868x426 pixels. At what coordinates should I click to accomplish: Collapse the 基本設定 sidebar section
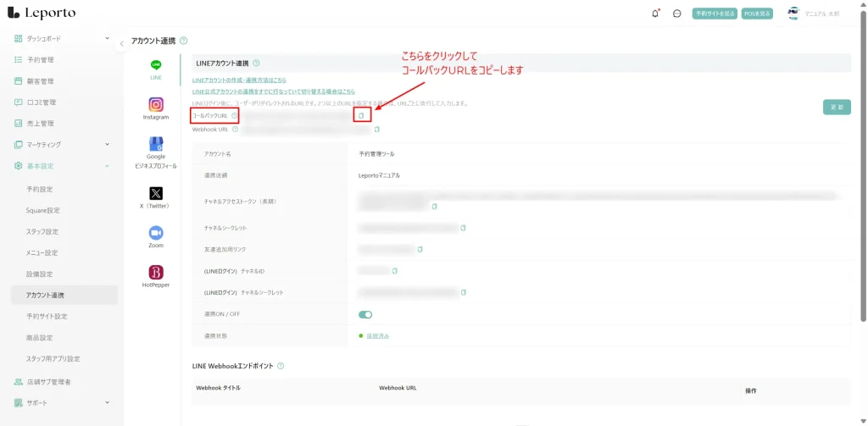(x=107, y=165)
